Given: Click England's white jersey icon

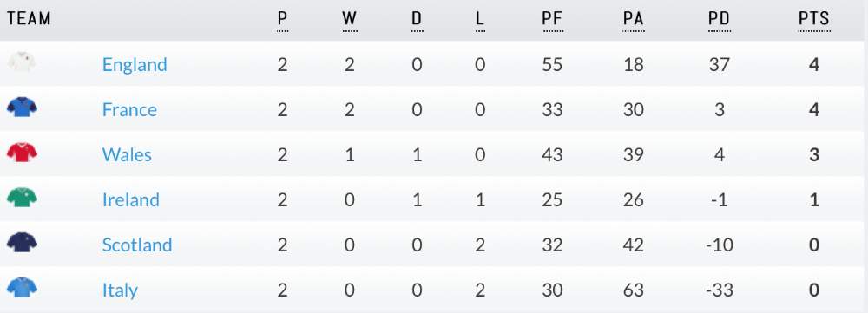Looking at the screenshot, I should coord(23,62).
